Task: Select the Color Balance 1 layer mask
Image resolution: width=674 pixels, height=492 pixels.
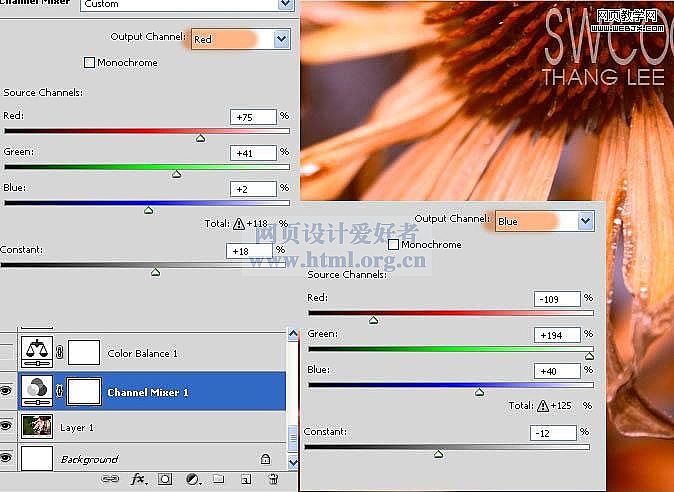Action: [x=84, y=353]
